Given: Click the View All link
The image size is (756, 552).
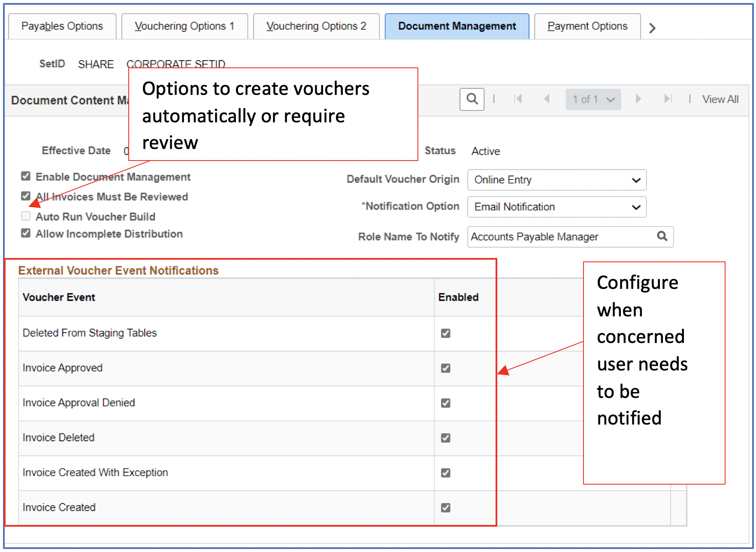Looking at the screenshot, I should tap(720, 100).
